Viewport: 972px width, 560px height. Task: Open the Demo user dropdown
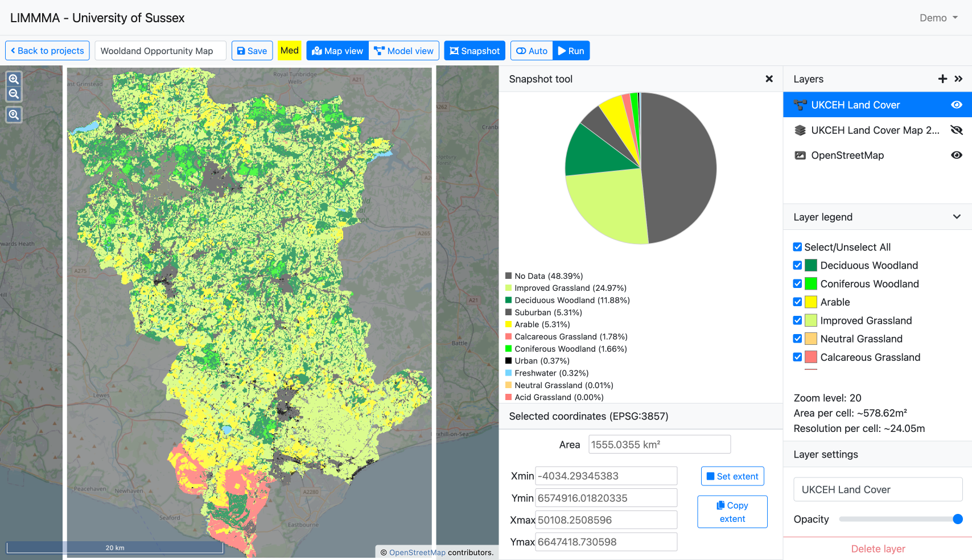(938, 18)
